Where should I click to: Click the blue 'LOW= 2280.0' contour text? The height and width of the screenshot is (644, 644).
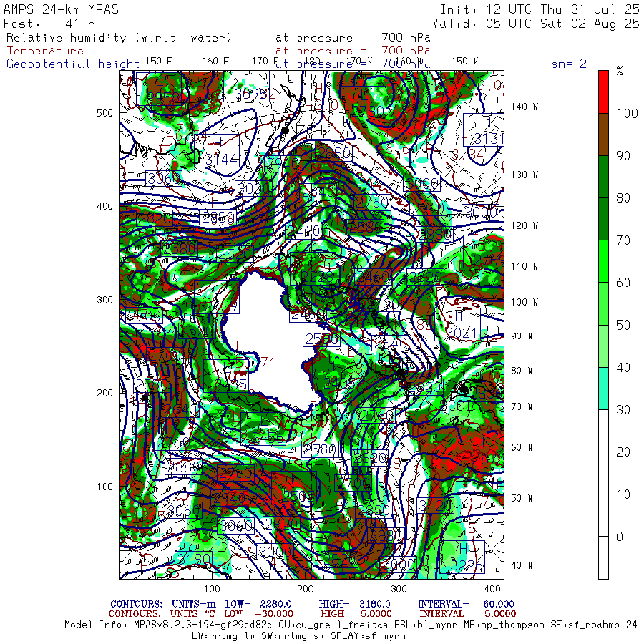point(258,604)
